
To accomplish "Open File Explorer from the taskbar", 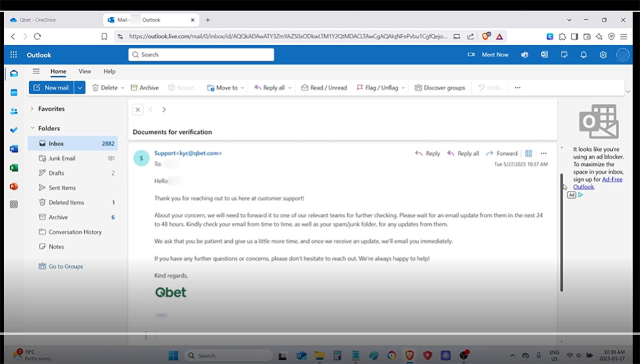I will pos(319,355).
